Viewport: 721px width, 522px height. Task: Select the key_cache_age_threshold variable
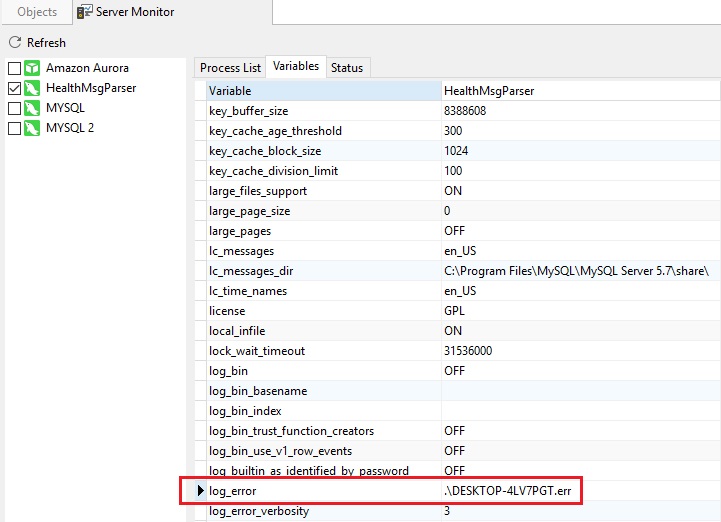click(275, 131)
